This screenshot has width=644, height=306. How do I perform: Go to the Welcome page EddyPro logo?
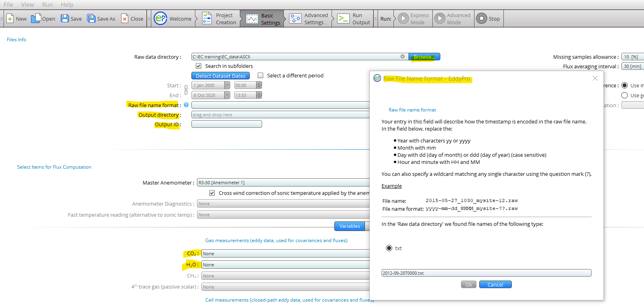(160, 18)
